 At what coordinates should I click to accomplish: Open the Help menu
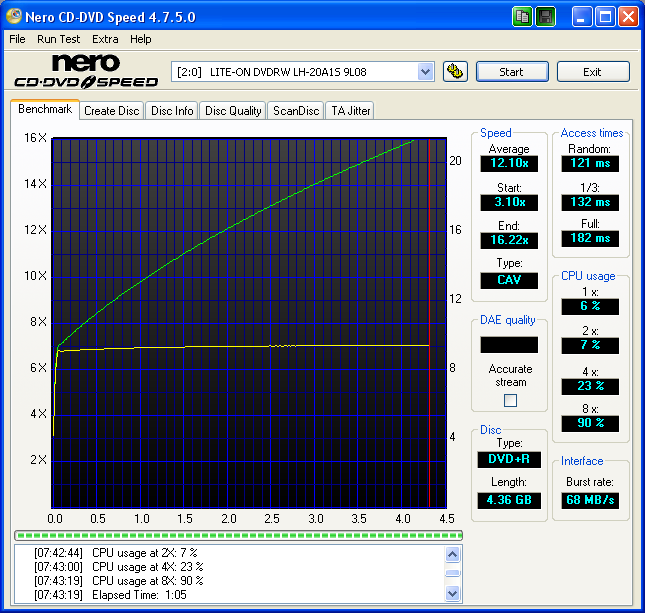(x=141, y=39)
